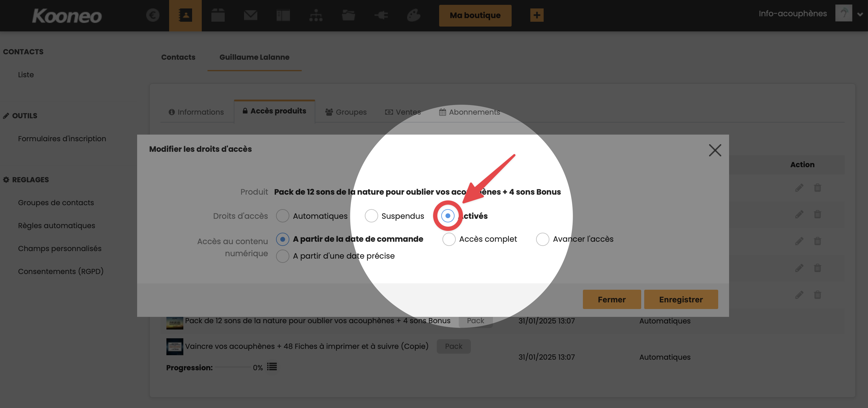Open Consentements (RGPD) in sidebar

click(61, 271)
